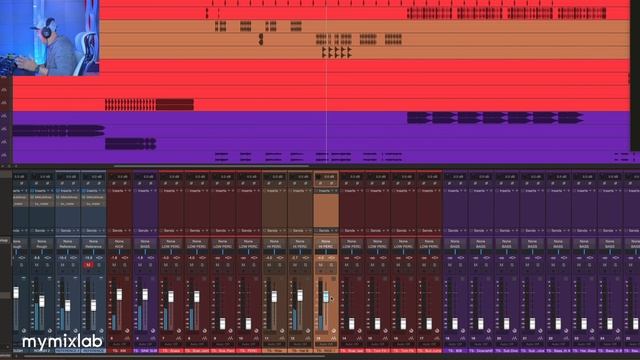640x360 pixels.
Task: Open automation mode Auto Off on channel 9
Action: [223, 344]
